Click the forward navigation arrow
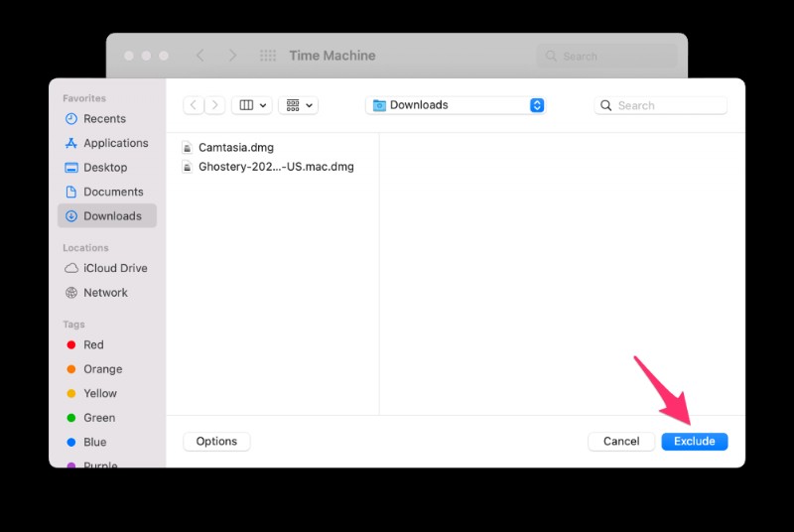Screen dimensions: 794x532 [x=214, y=105]
